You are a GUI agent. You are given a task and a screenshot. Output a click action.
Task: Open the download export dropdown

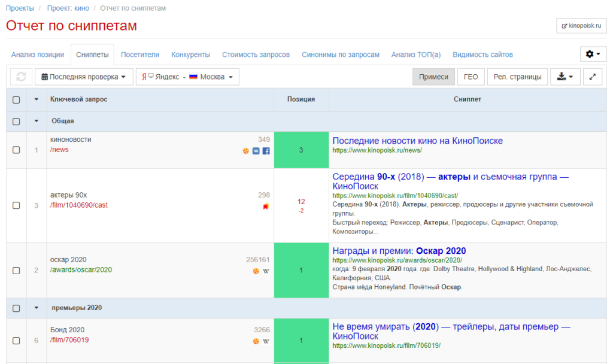[565, 77]
